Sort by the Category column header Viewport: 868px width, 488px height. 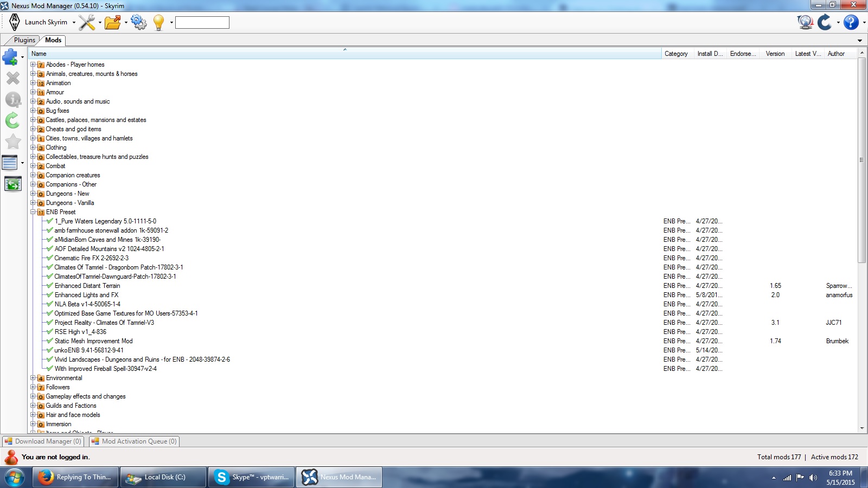point(676,54)
